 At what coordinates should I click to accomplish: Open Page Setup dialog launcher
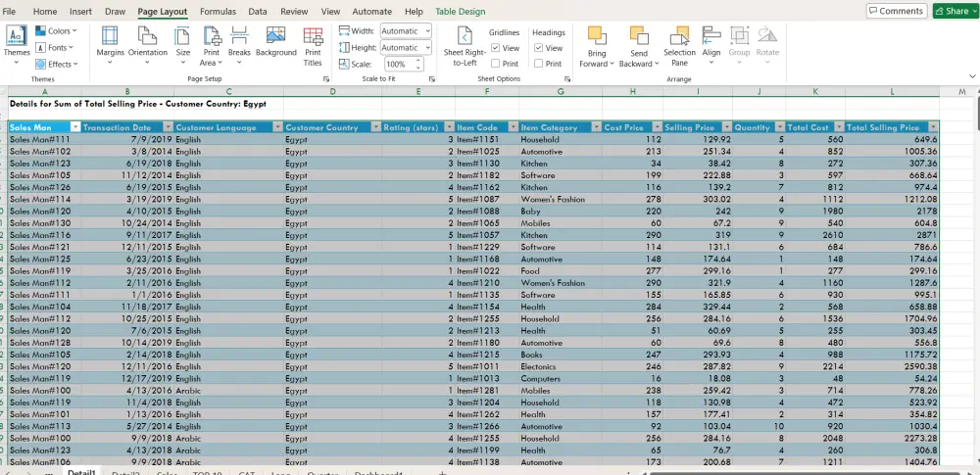pyautogui.click(x=325, y=79)
